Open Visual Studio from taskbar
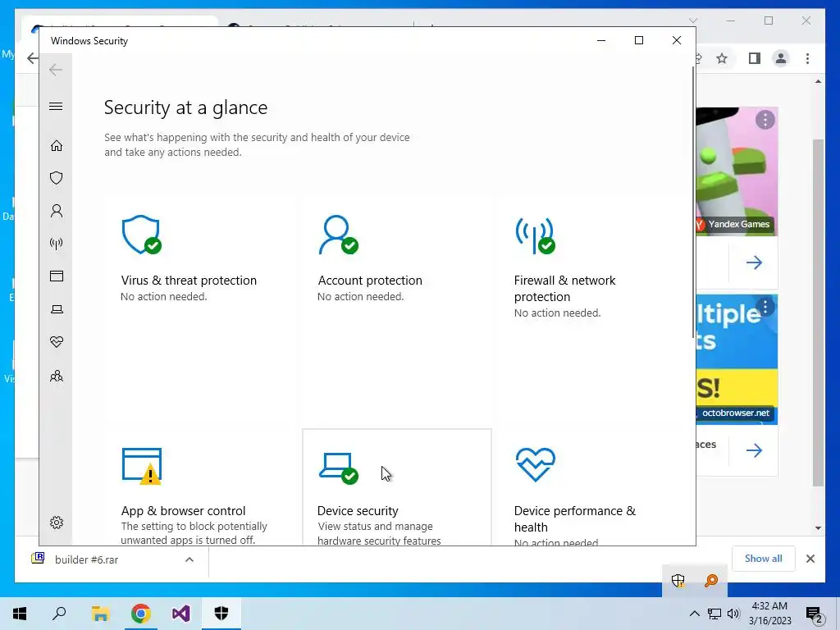This screenshot has height=630, width=840. tap(181, 614)
